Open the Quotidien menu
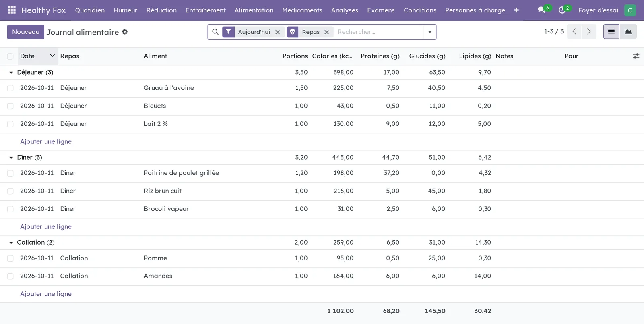 (90, 10)
